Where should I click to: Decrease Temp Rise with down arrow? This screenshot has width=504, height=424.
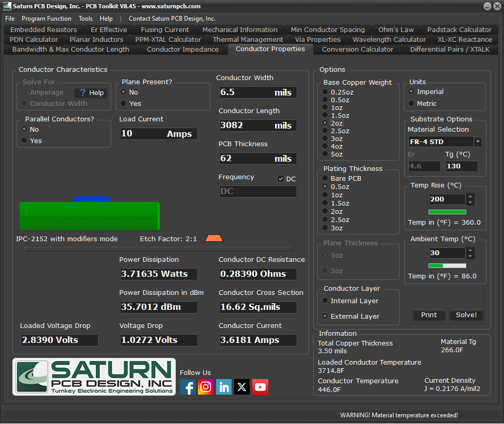click(470, 202)
